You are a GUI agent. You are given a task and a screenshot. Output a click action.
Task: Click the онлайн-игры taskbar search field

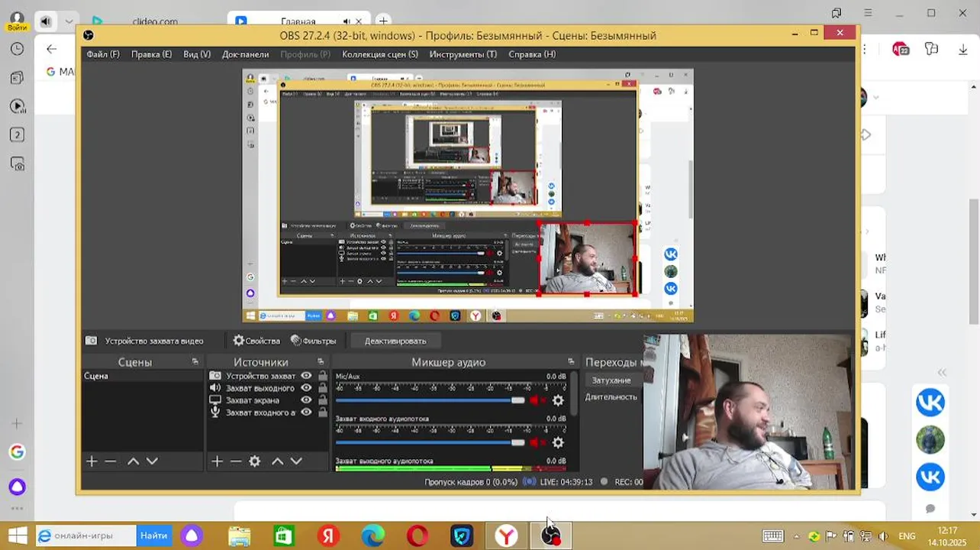coord(85,535)
